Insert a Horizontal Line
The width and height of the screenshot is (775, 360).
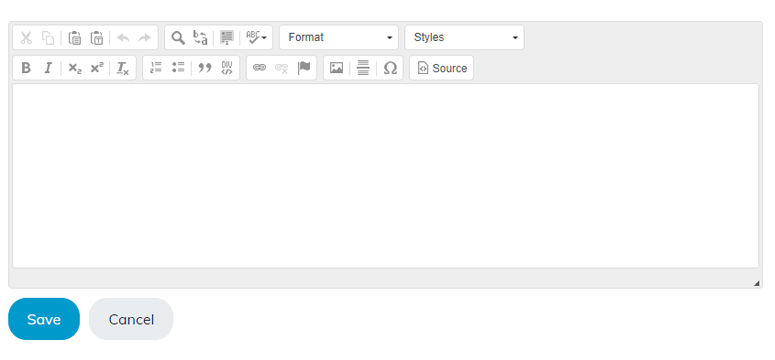[x=363, y=68]
